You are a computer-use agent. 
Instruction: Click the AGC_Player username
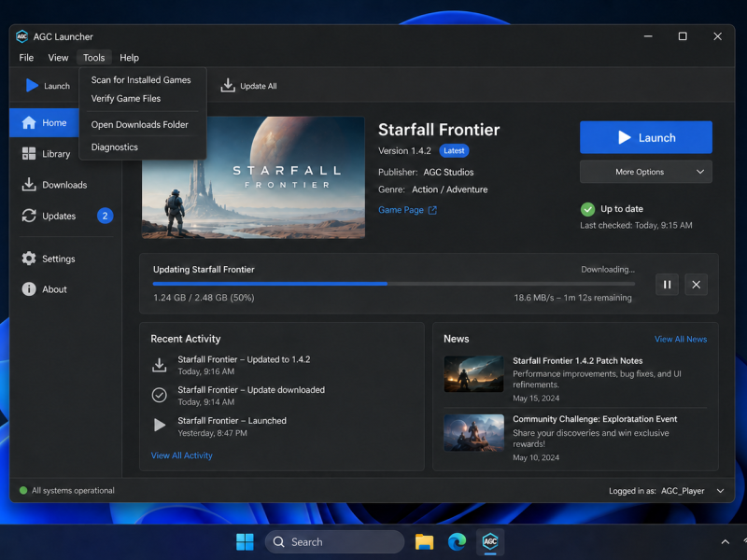coord(683,491)
